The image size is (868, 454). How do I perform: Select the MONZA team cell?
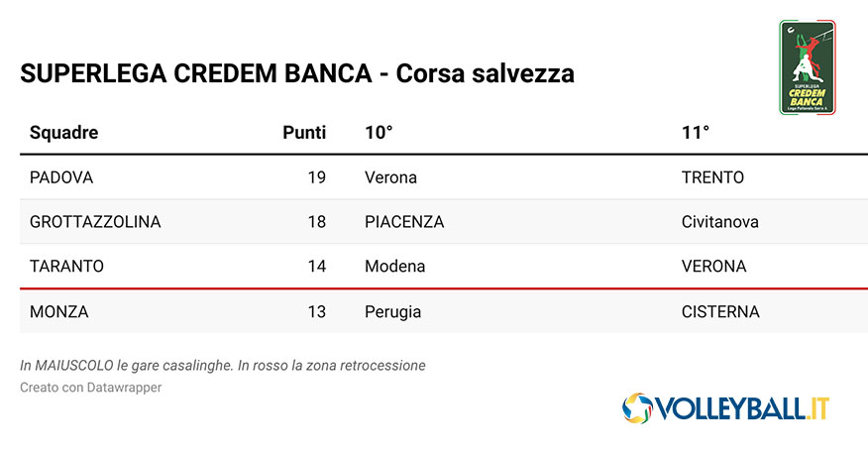tap(59, 311)
